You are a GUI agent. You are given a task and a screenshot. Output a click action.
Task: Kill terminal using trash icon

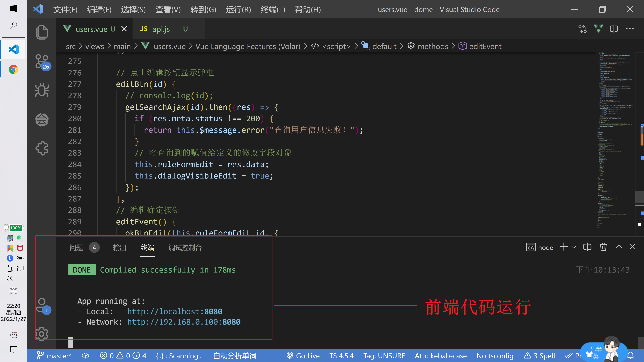point(603,247)
